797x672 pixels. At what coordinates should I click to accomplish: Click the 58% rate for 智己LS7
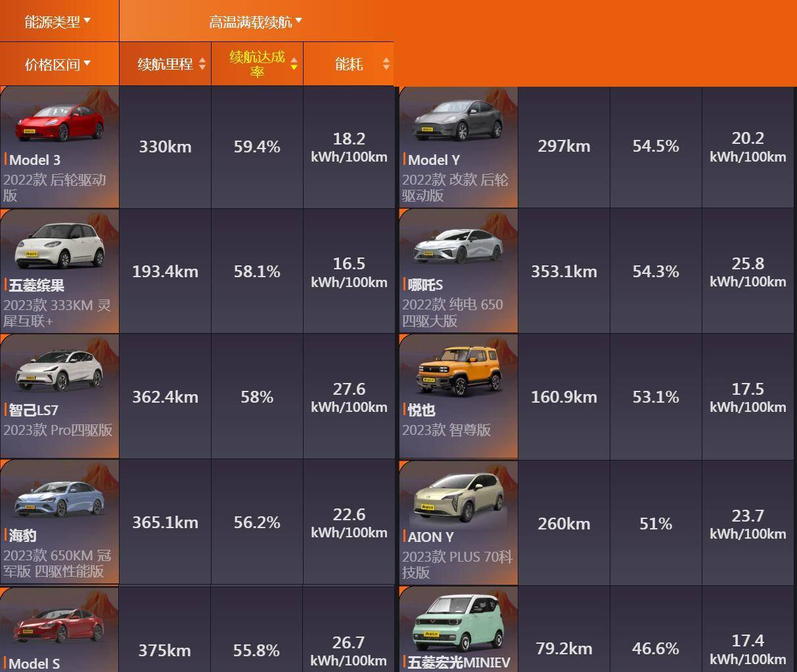[257, 397]
